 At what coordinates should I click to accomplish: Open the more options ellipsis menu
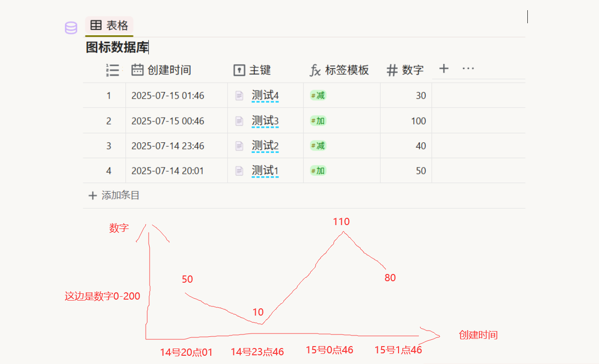click(468, 69)
